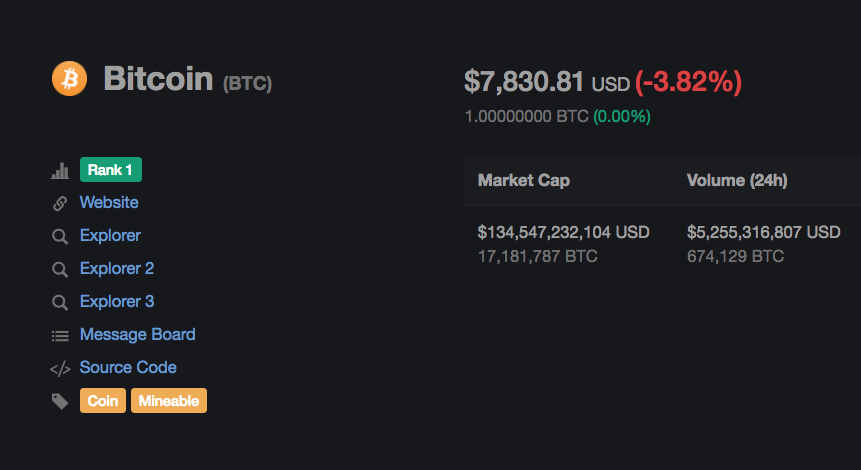View the Source Code link
Screen dimensions: 861x470
pos(128,368)
